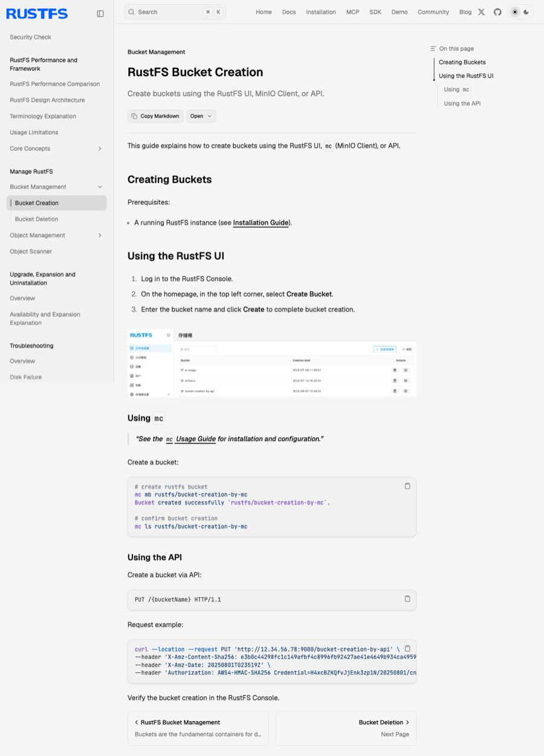Click the RustFS Bucket Creation heading
This screenshot has width=544, height=756.
click(x=195, y=72)
